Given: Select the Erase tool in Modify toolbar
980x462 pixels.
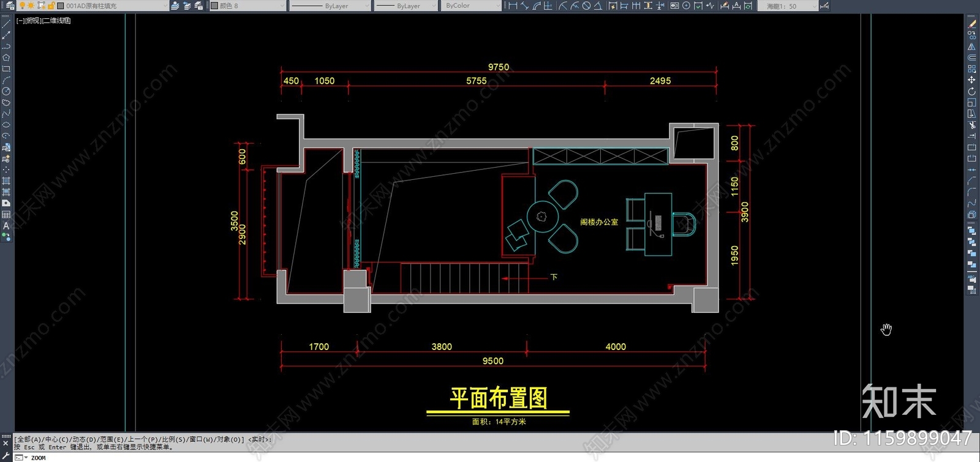Looking at the screenshot, I should (x=971, y=24).
